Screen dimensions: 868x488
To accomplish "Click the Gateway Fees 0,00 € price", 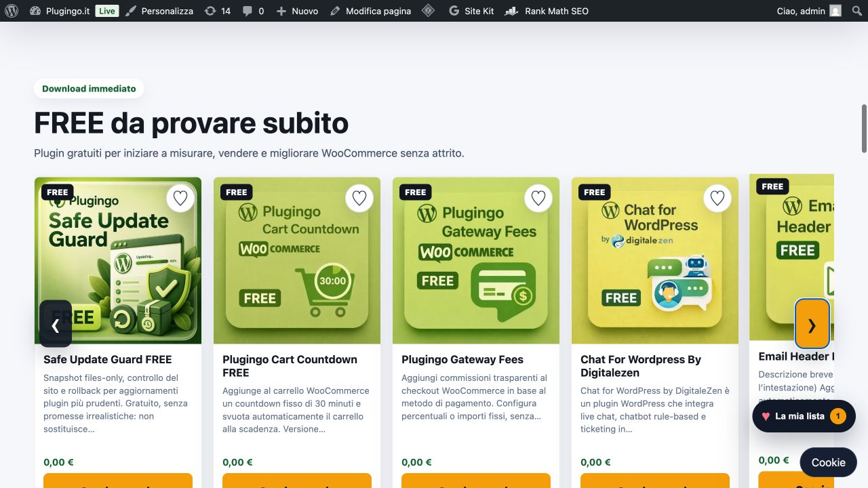I will click(417, 462).
